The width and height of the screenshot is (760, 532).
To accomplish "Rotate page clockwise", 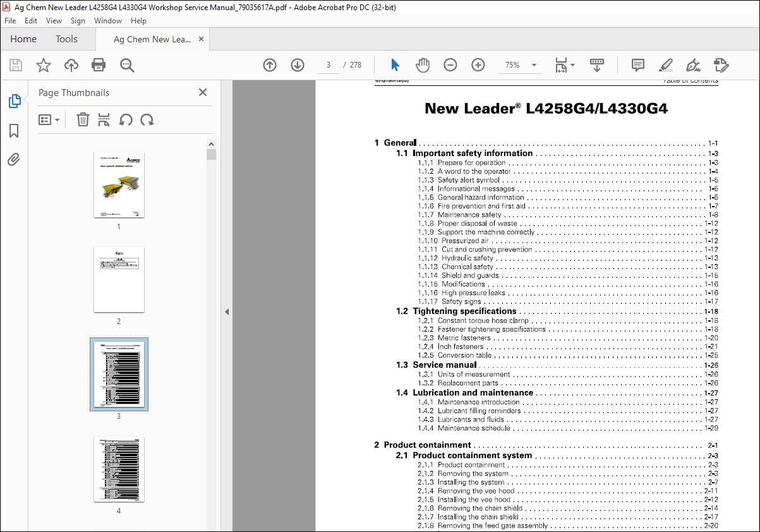I will (x=147, y=119).
